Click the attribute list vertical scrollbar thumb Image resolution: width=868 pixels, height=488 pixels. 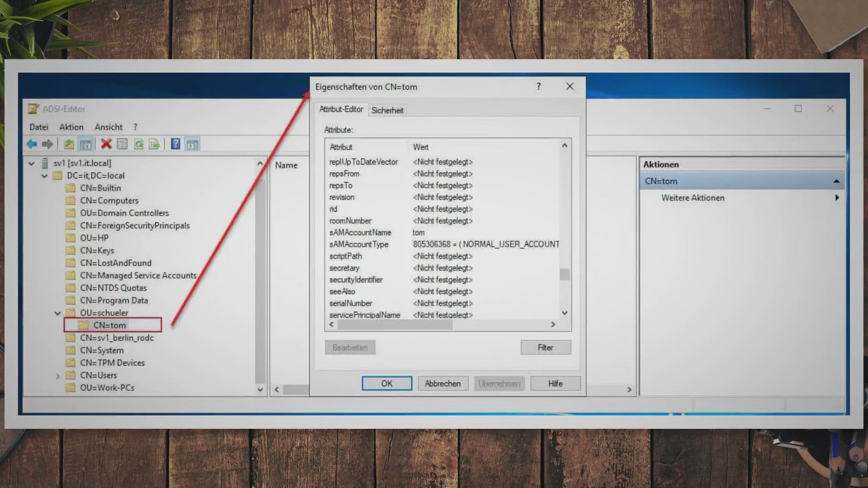[x=565, y=274]
